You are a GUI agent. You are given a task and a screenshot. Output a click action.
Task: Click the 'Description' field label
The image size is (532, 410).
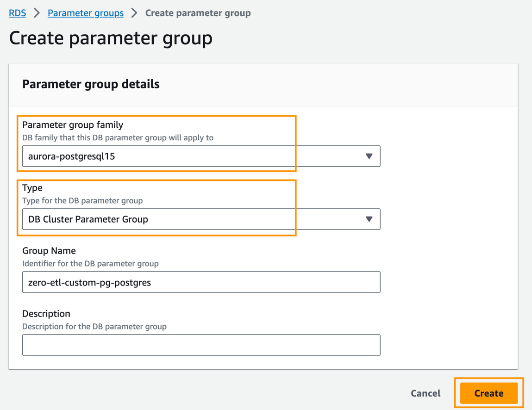pyautogui.click(x=46, y=314)
